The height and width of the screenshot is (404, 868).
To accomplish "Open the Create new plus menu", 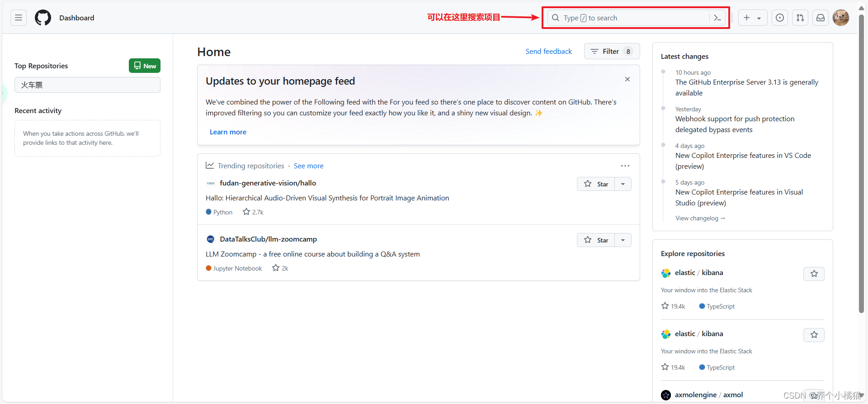I will [x=752, y=18].
